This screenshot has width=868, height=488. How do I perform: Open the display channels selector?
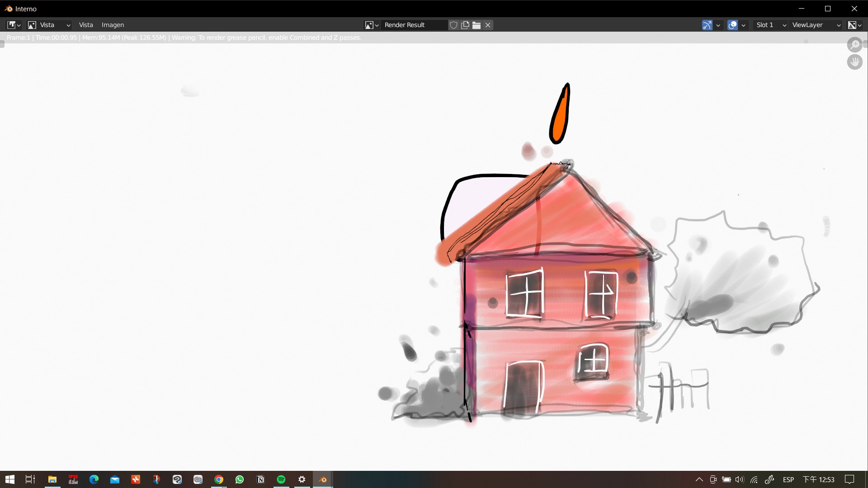pyautogui.click(x=854, y=25)
